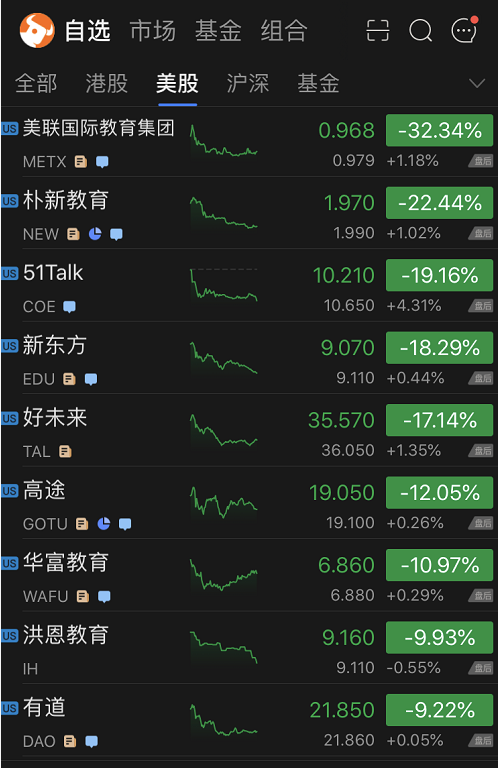
Task: Toggle the -9.93% change badge for 洪恩教育
Action: click(439, 638)
